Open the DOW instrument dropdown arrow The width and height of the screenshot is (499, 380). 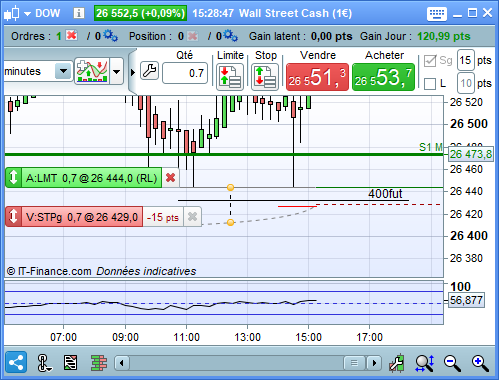tap(27, 14)
